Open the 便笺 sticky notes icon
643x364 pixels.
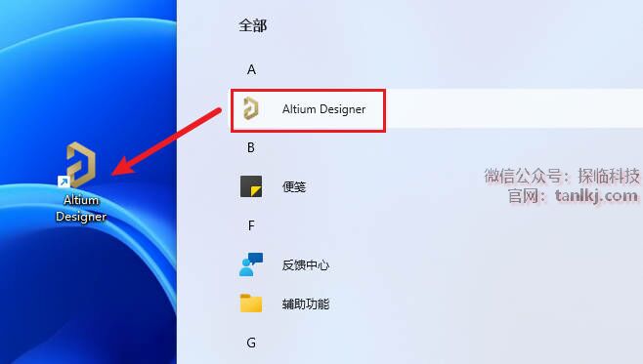click(251, 186)
